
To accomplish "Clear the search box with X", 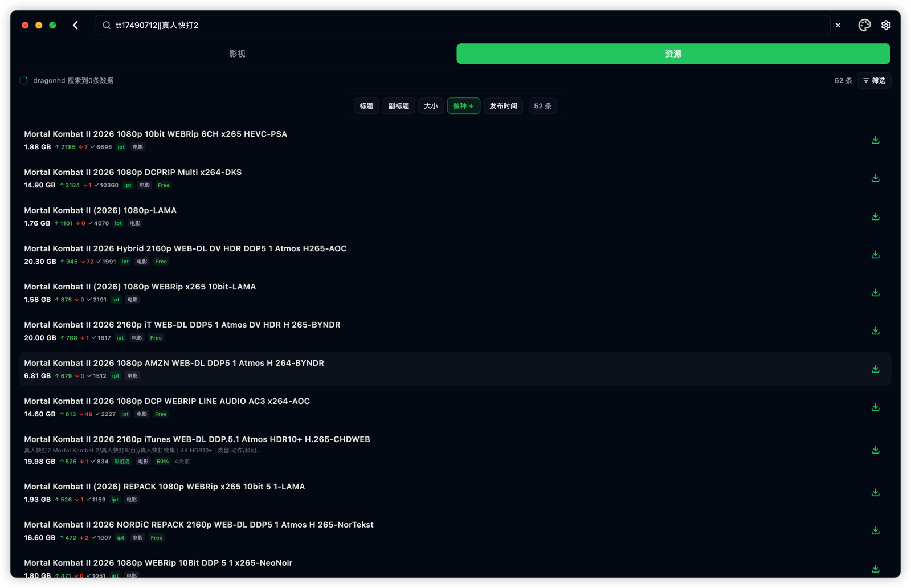I will click(x=838, y=25).
